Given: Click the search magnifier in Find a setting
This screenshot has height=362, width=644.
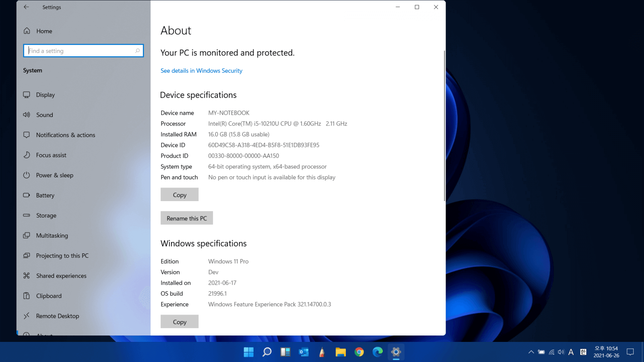Looking at the screenshot, I should [138, 51].
